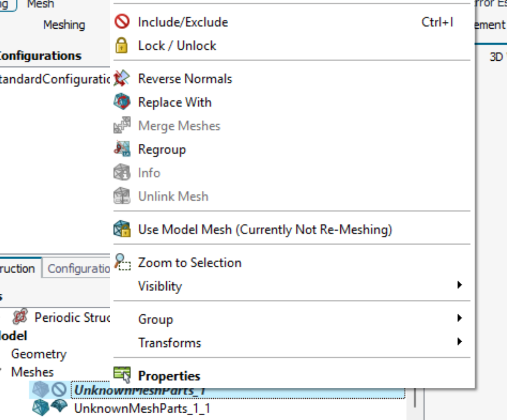
Task: Click the Meshing ribbon label
Action: click(64, 25)
